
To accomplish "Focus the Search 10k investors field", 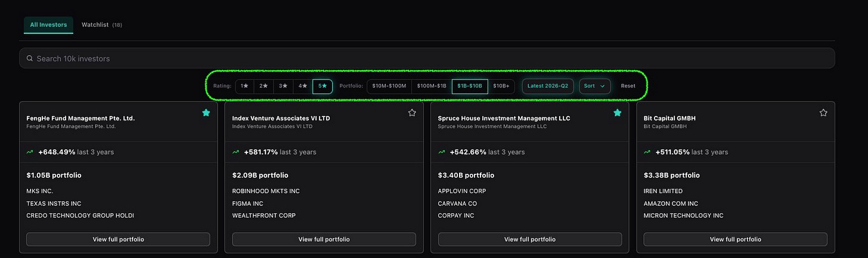I will pos(427,59).
